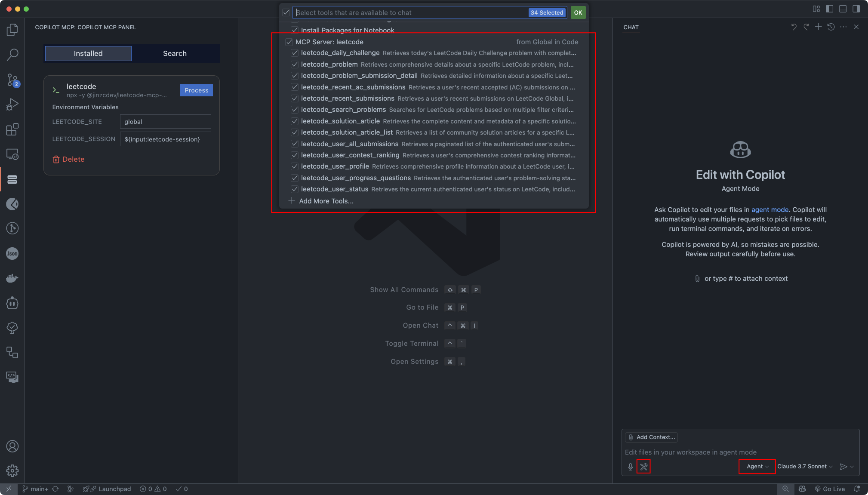Click the Process button for leetcode
The height and width of the screenshot is (495, 868).
coord(196,90)
